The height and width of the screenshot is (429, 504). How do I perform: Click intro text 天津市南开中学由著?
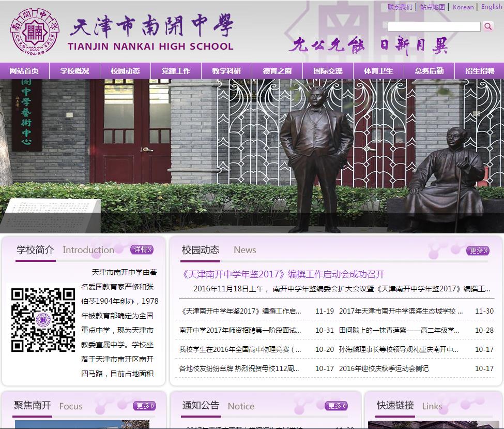click(125, 272)
